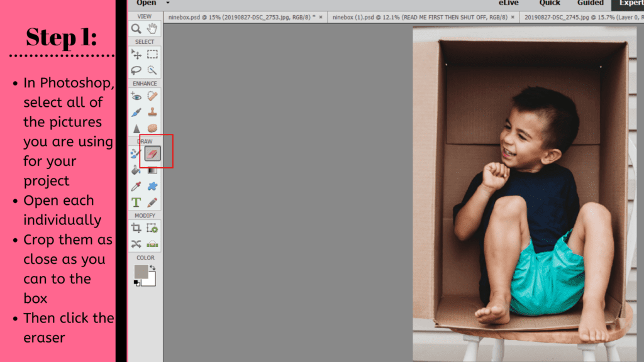This screenshot has height=362, width=644.
Task: Open the Open button's dropdown arrow
Action: pyautogui.click(x=166, y=3)
